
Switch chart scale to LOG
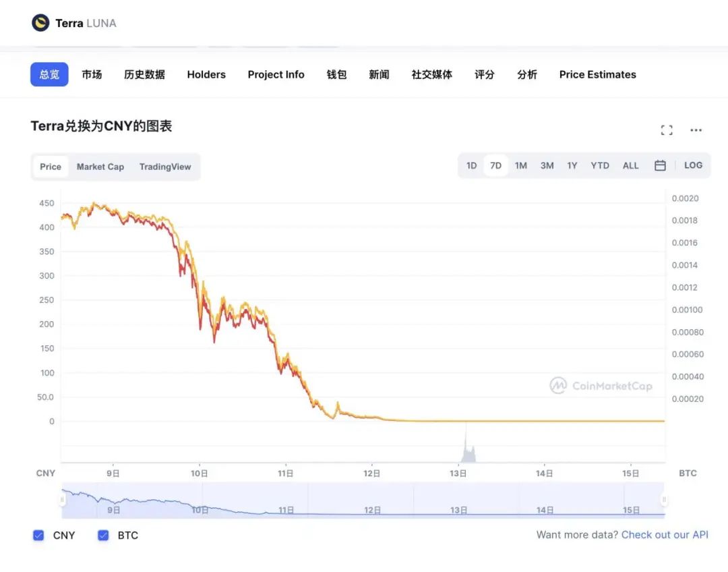[694, 165]
